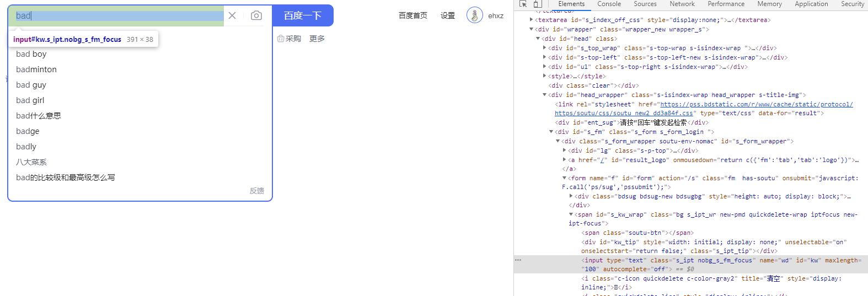Switch to the Elements tab in DevTools
This screenshot has height=296, width=868.
pyautogui.click(x=571, y=4)
